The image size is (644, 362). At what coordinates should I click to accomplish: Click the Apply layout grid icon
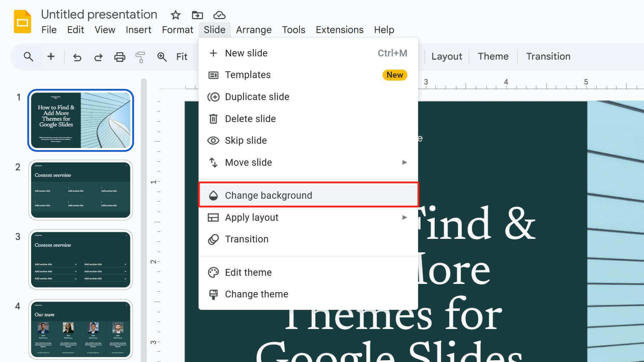tap(213, 217)
